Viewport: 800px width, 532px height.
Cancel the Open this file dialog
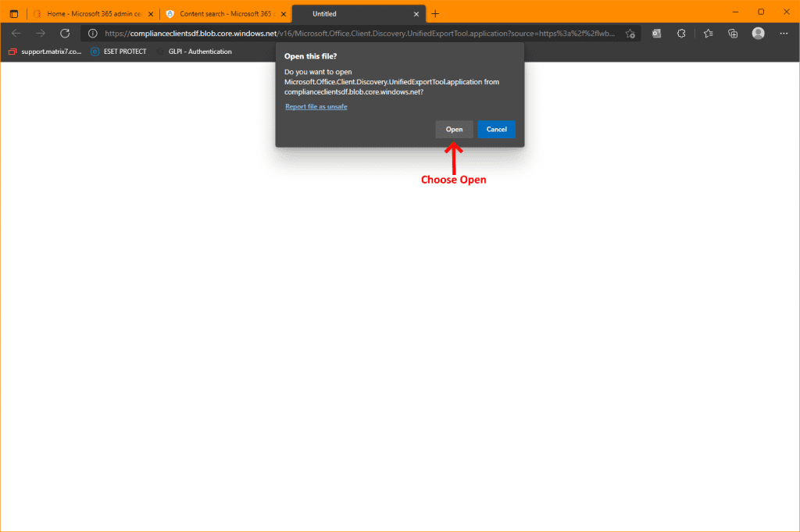496,129
